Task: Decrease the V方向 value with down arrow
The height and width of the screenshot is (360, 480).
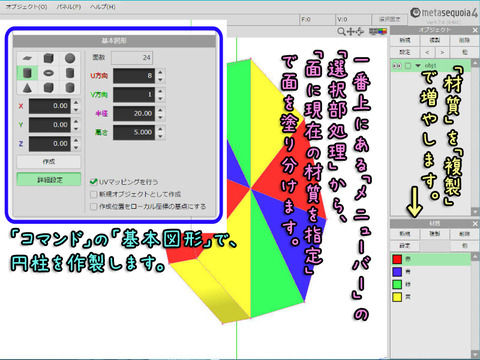Action: coord(161,99)
